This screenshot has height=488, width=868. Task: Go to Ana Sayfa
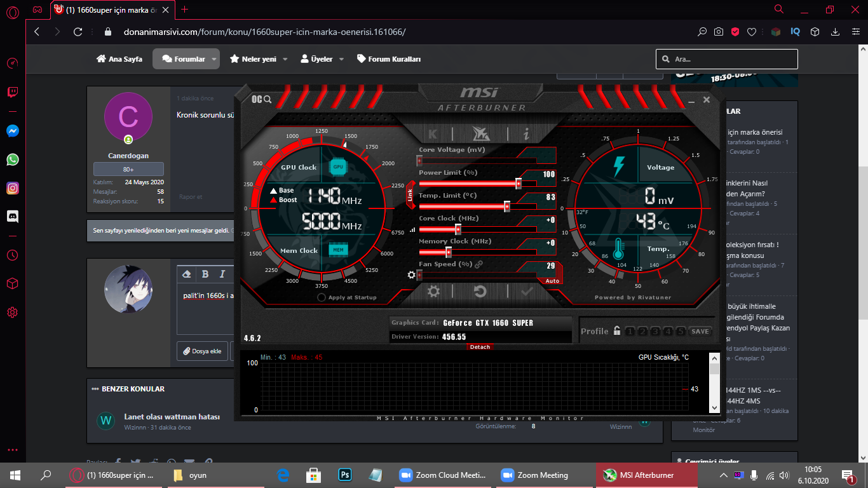119,59
